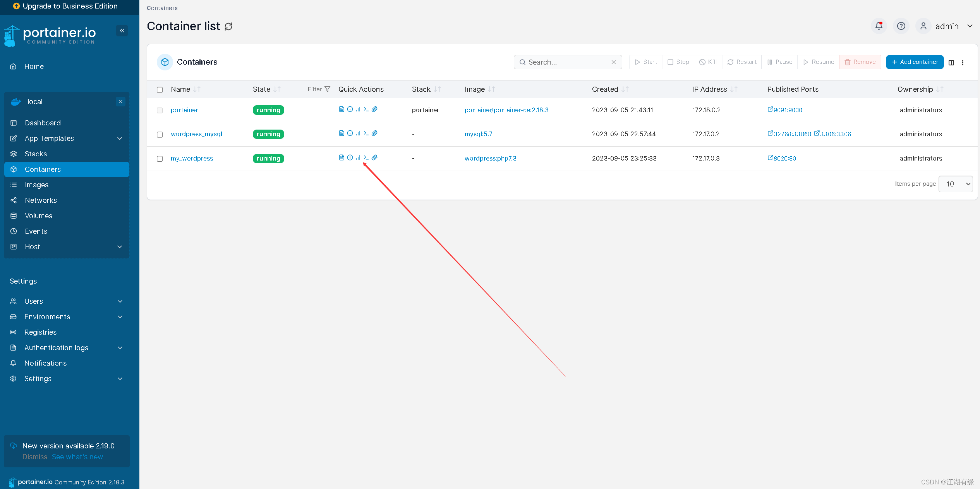The height and width of the screenshot is (489, 980).
Task: Open inspect quick action for wordpress_mysql
Action: point(350,133)
